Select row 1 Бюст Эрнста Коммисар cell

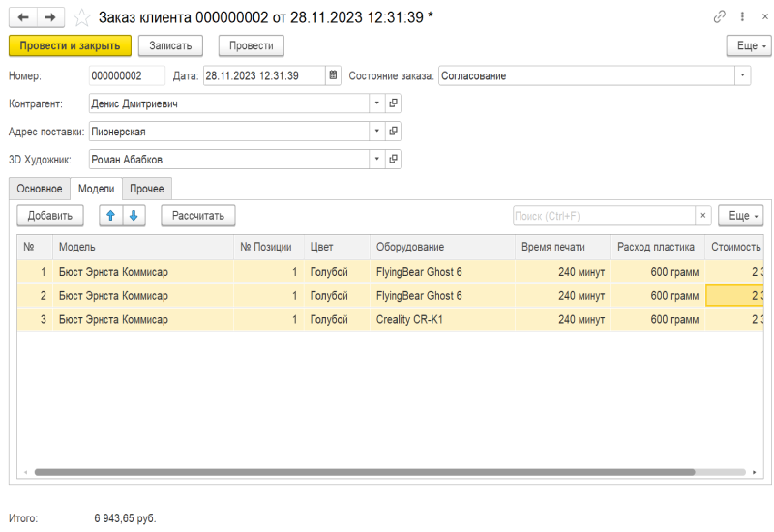(x=142, y=272)
